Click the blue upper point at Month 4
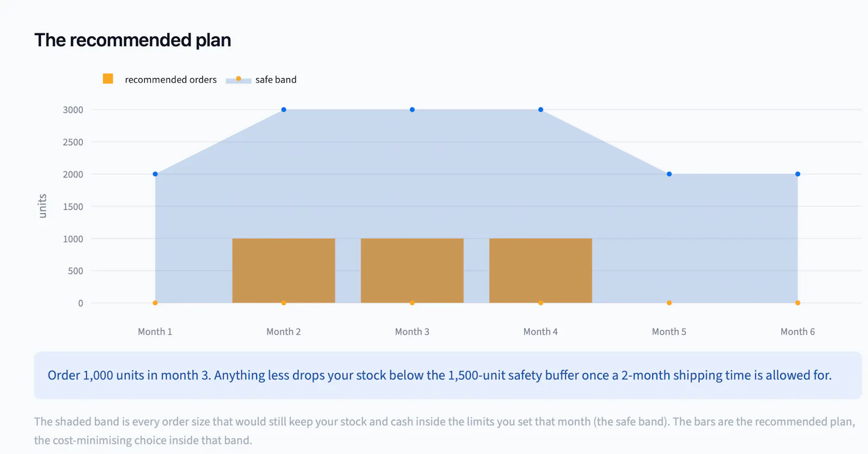 [541, 110]
